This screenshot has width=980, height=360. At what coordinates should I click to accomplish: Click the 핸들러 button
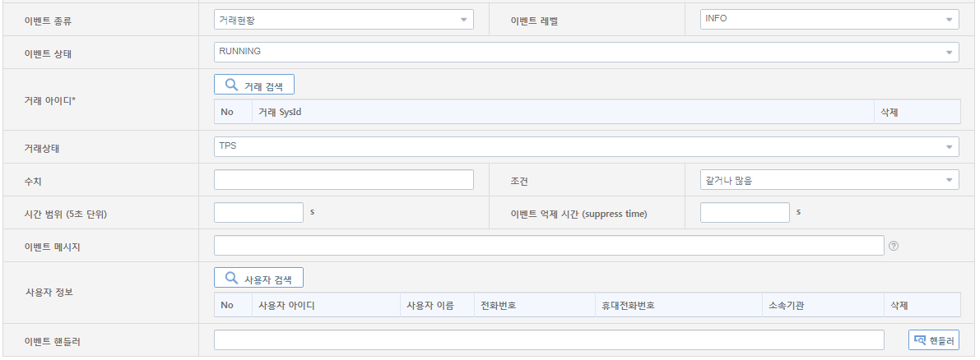(x=934, y=340)
